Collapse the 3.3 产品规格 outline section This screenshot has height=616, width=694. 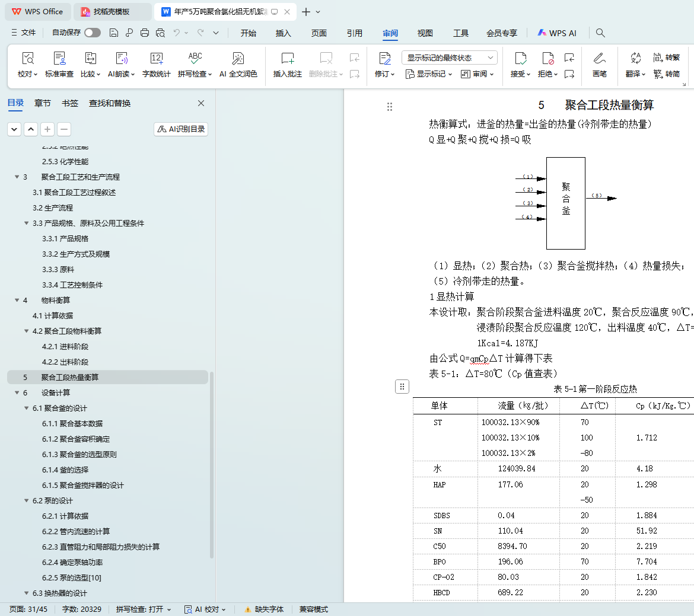point(27,224)
